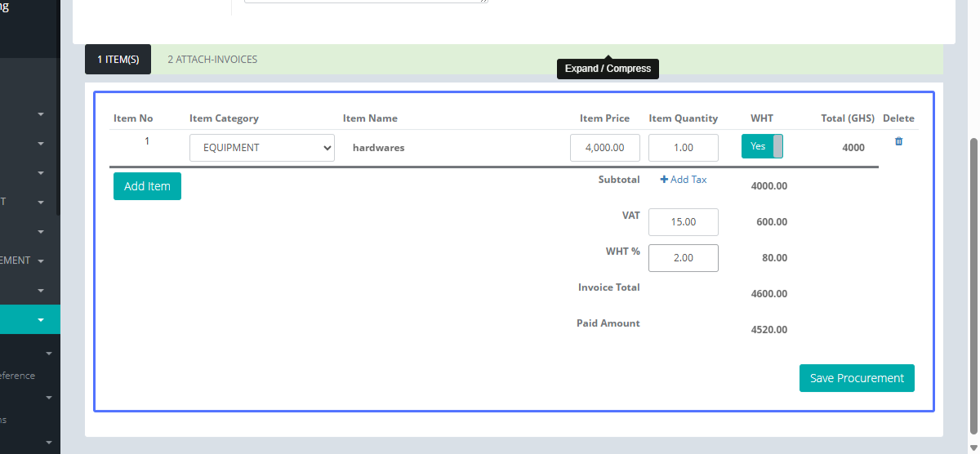The height and width of the screenshot is (454, 980).
Task: Open the Item Category EQUIPMENT dropdown
Action: tap(262, 148)
